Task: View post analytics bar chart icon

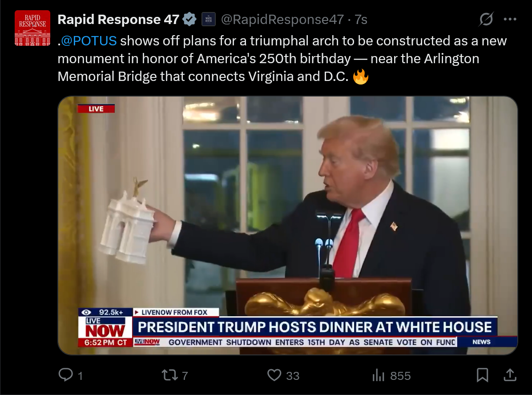Action: point(378,375)
